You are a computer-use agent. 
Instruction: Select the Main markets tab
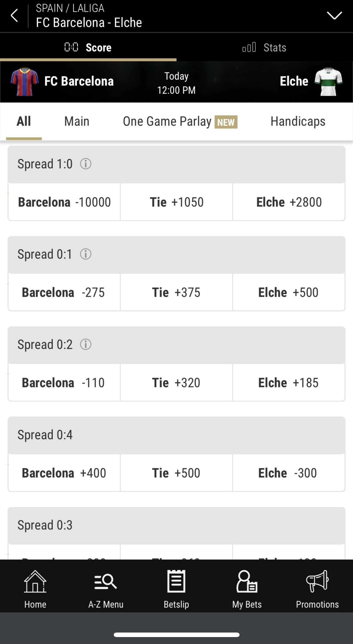[77, 121]
